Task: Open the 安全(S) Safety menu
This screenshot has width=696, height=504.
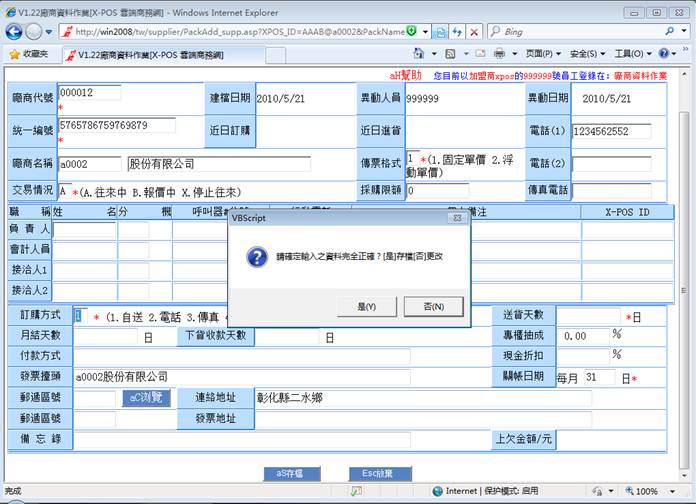Action: coord(584,53)
